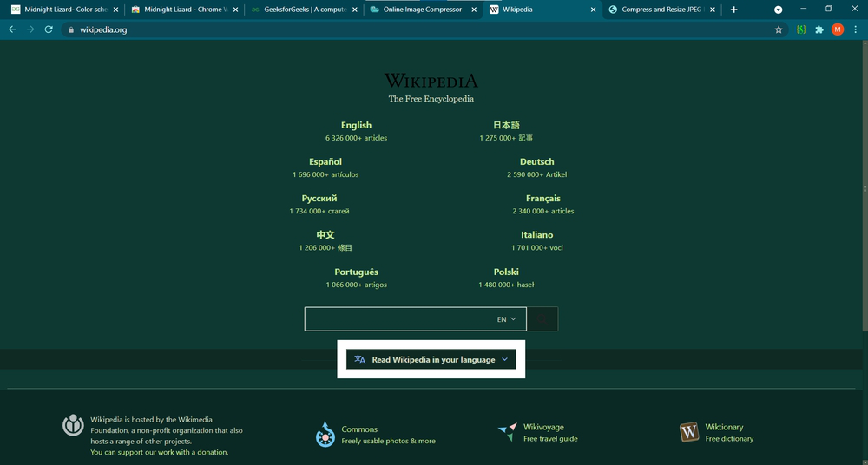
Task: Click the Wikimedia Foundation logo
Action: click(73, 425)
